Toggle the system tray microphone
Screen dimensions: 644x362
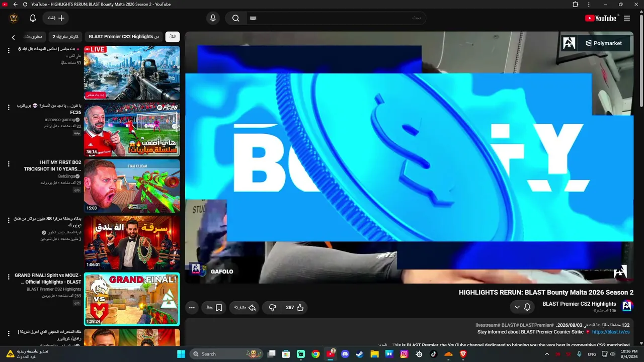pos(579,354)
